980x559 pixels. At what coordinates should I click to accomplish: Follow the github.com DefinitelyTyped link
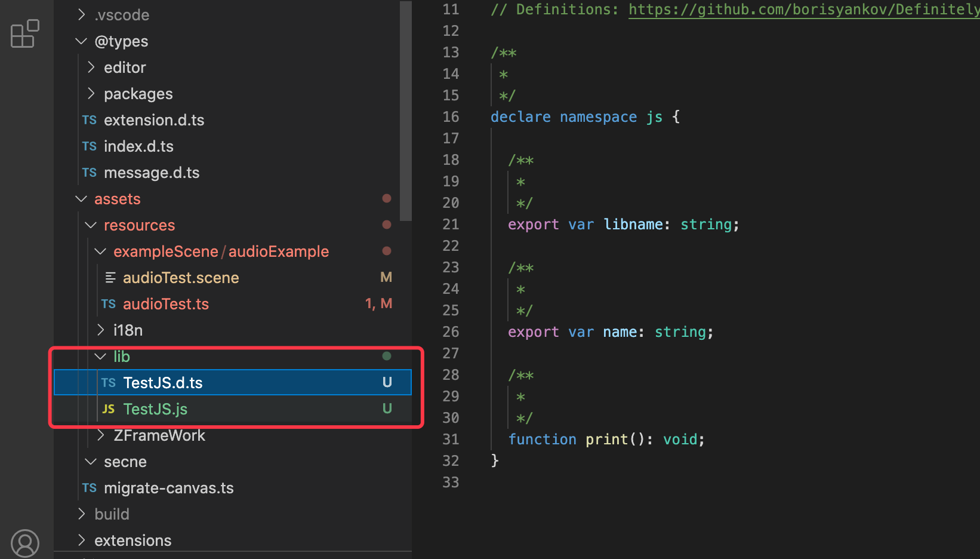pos(804,10)
